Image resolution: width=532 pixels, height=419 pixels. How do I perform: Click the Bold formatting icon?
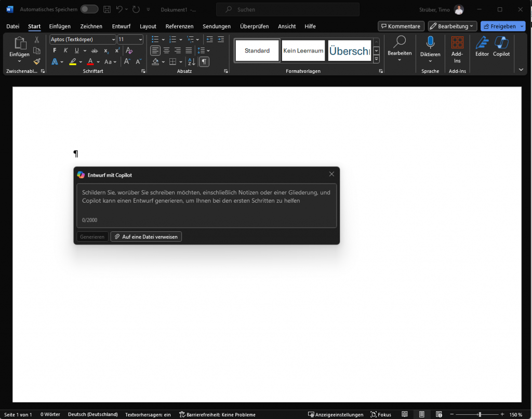pyautogui.click(x=55, y=50)
